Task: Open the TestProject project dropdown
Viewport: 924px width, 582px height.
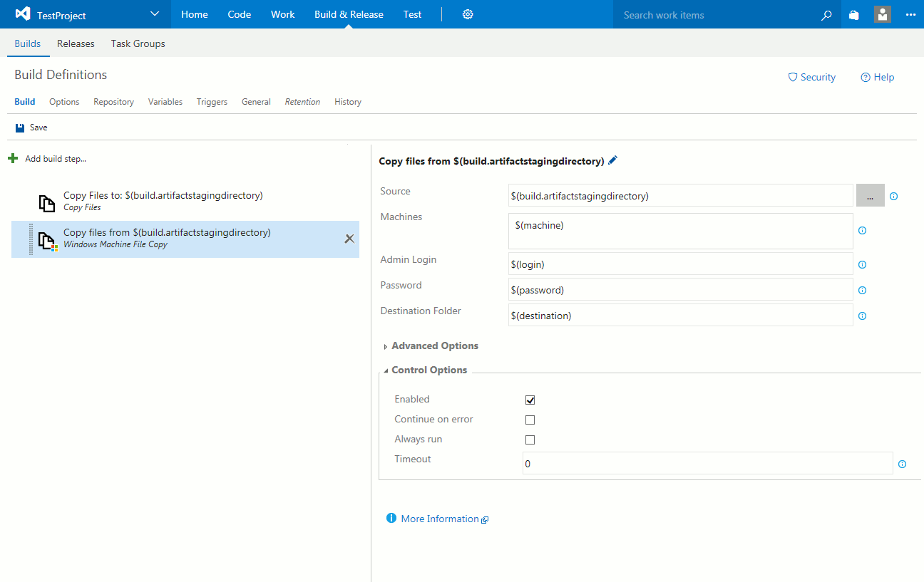Action: 155,14
